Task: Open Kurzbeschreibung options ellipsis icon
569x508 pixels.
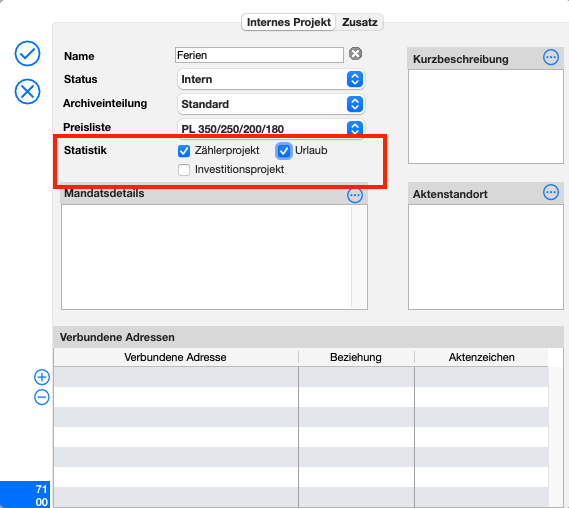Action: pyautogui.click(x=550, y=57)
